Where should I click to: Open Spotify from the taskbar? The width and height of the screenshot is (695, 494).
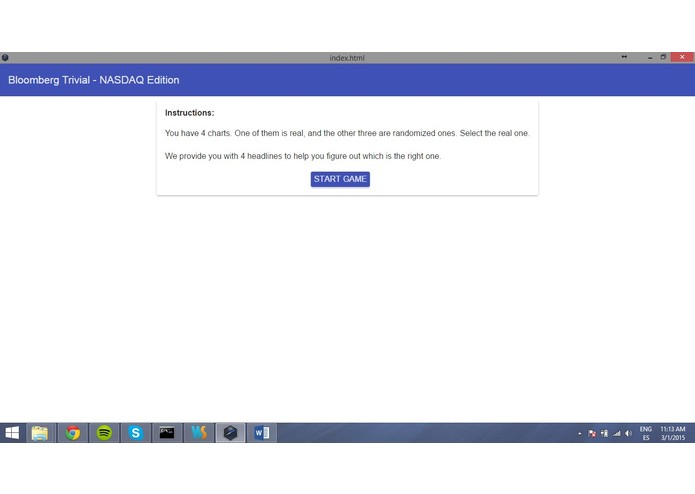coord(104,433)
